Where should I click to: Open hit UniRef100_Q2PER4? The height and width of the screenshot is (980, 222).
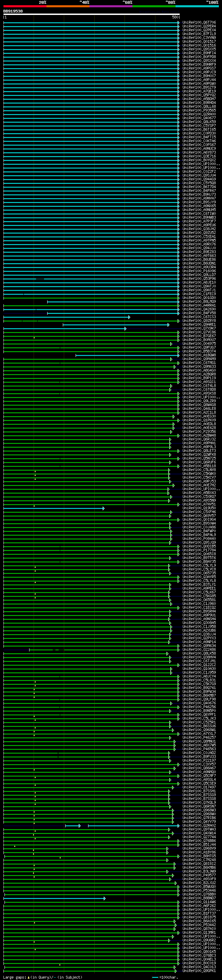tap(199, 26)
